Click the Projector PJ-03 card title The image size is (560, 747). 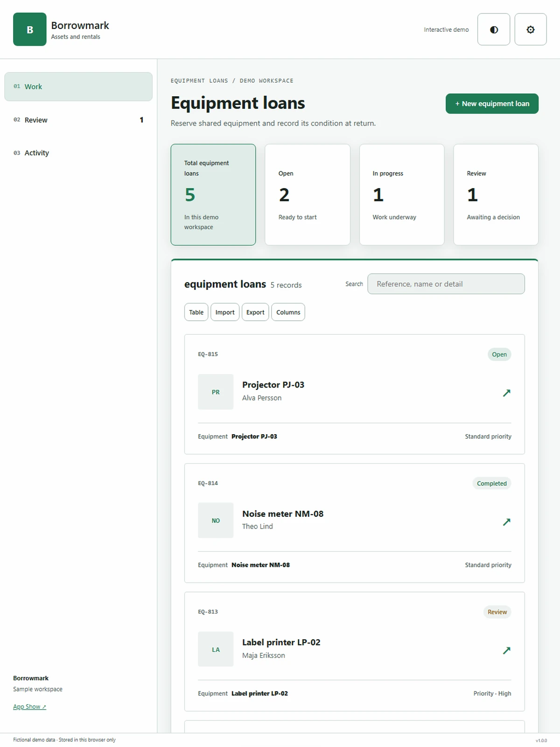(x=273, y=385)
